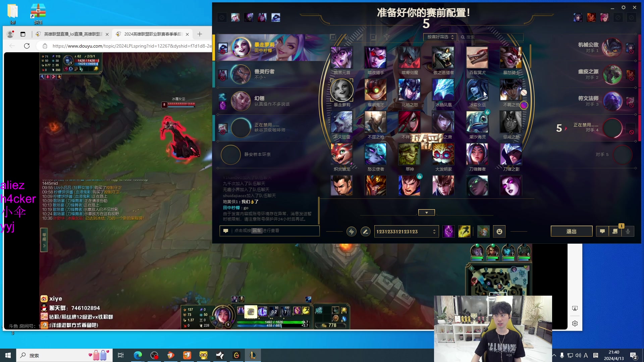Open browser tab actions menu
The image size is (644, 362).
23,34
